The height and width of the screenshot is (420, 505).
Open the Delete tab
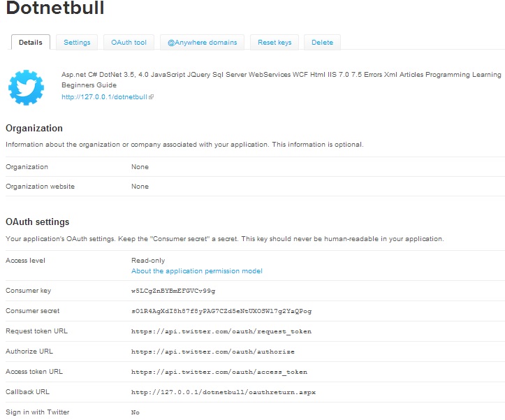coord(322,42)
